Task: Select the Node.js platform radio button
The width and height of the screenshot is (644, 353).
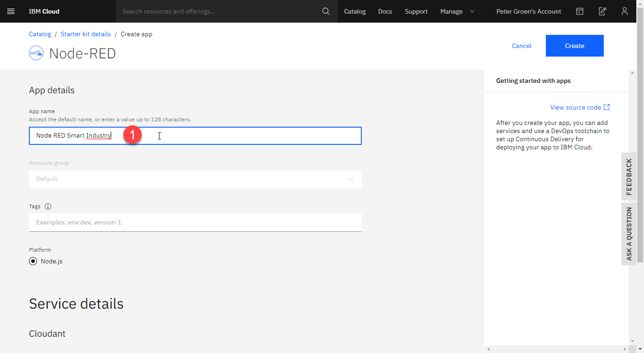Action: (x=33, y=261)
